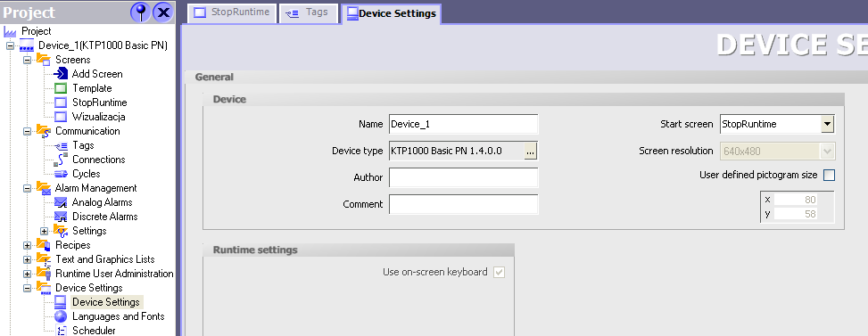This screenshot has width=868, height=336.
Task: Click the Communication folder icon
Action: click(43, 131)
